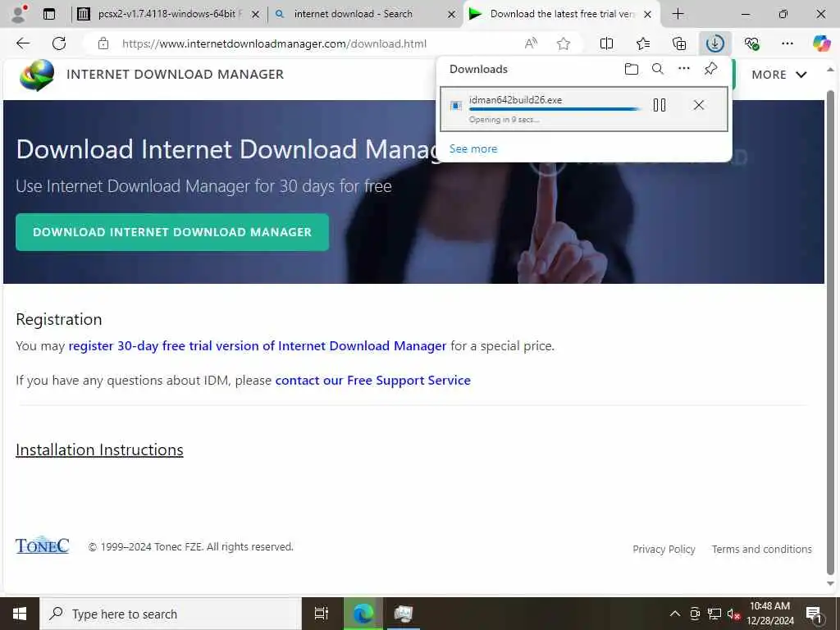This screenshot has height=630, width=840.
Task: Click See more in Downloads panel
Action: (473, 149)
